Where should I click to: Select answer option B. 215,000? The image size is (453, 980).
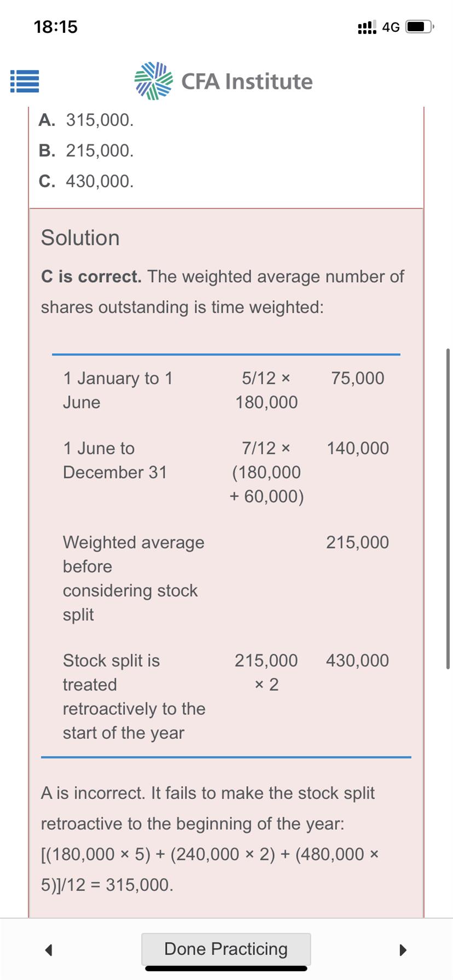point(86,150)
